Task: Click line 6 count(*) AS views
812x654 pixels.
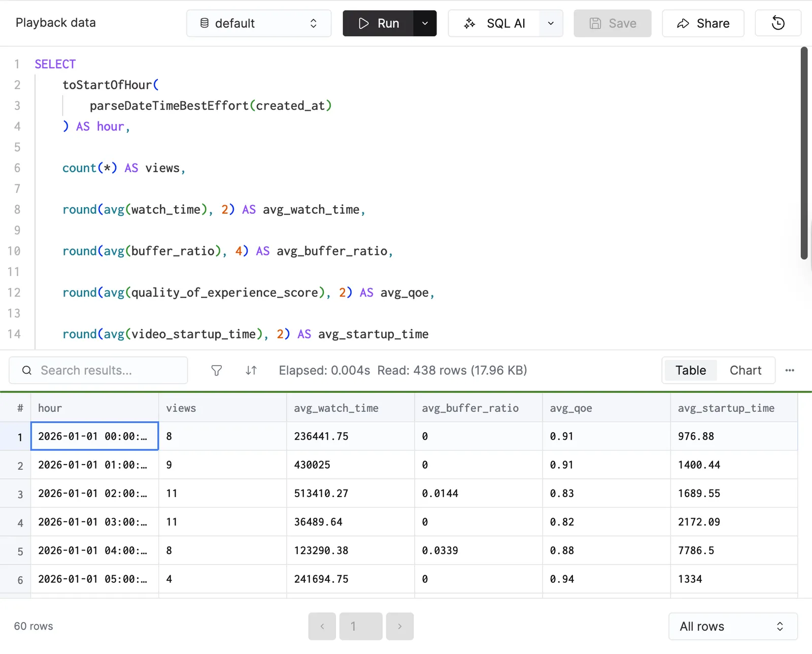Action: 124,168
